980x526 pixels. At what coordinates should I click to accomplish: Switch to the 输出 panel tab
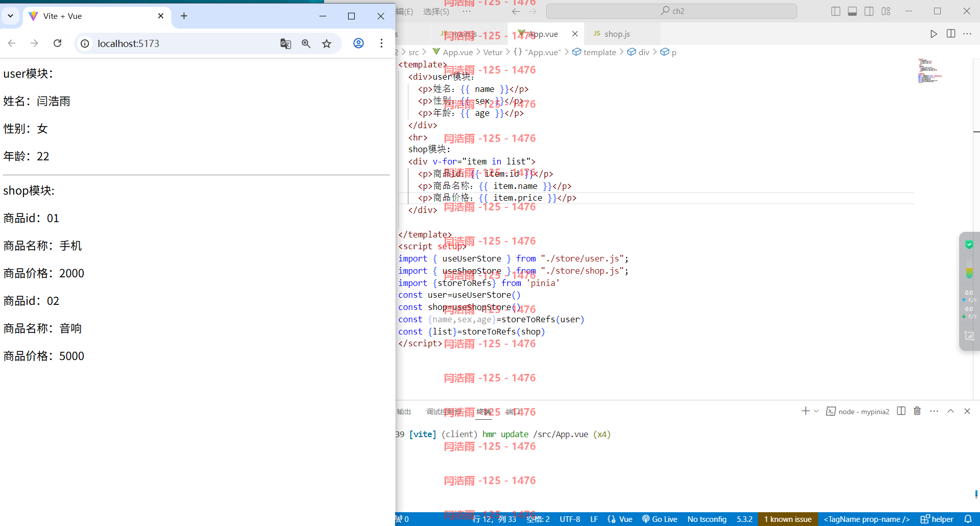[404, 412]
